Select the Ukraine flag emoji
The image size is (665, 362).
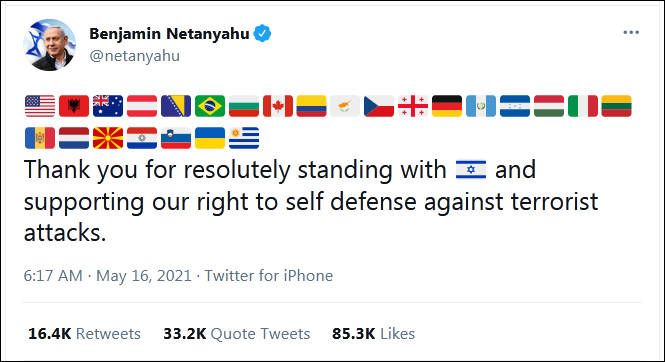tap(210, 138)
